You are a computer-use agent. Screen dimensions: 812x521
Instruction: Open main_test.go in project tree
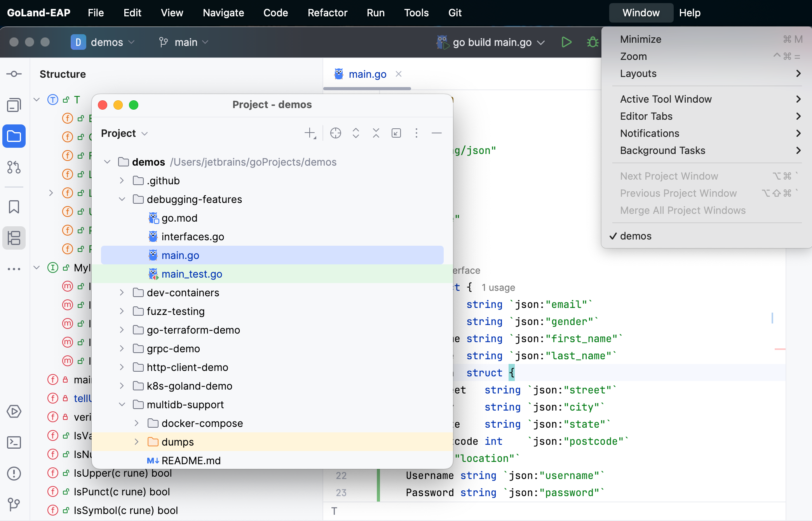192,274
